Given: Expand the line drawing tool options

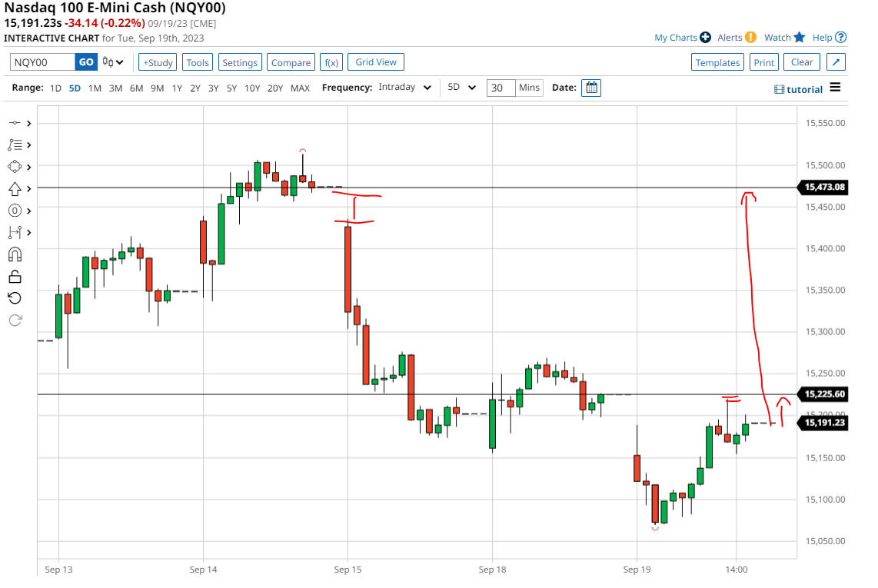Looking at the screenshot, I should (x=29, y=123).
